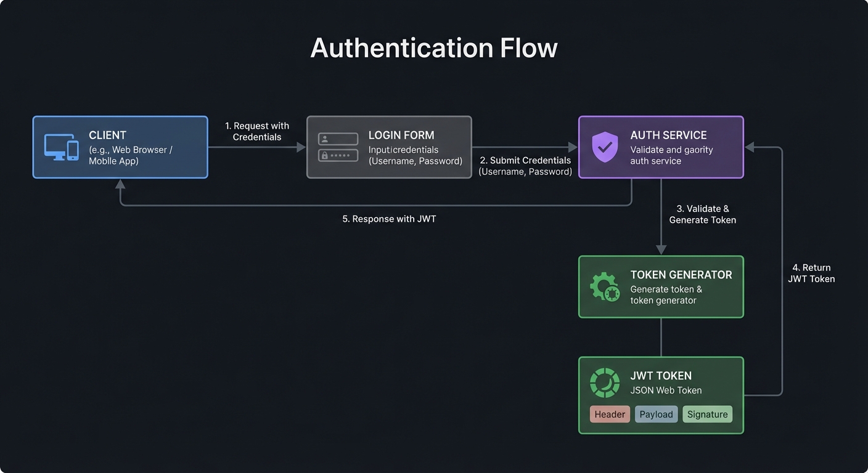Click the label Return JWT Token
This screenshot has width=868, height=473.
(x=811, y=273)
